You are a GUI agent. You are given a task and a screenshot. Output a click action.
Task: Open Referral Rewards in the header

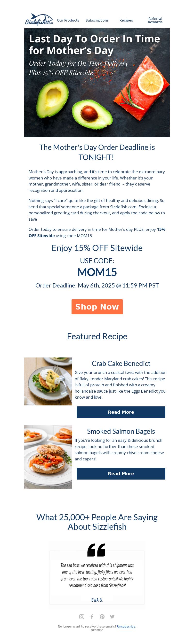[155, 21]
